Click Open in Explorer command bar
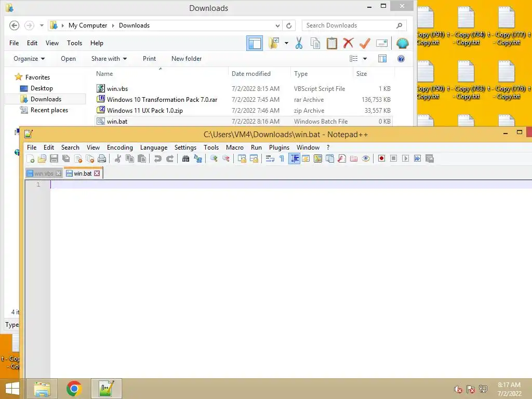 (x=68, y=59)
